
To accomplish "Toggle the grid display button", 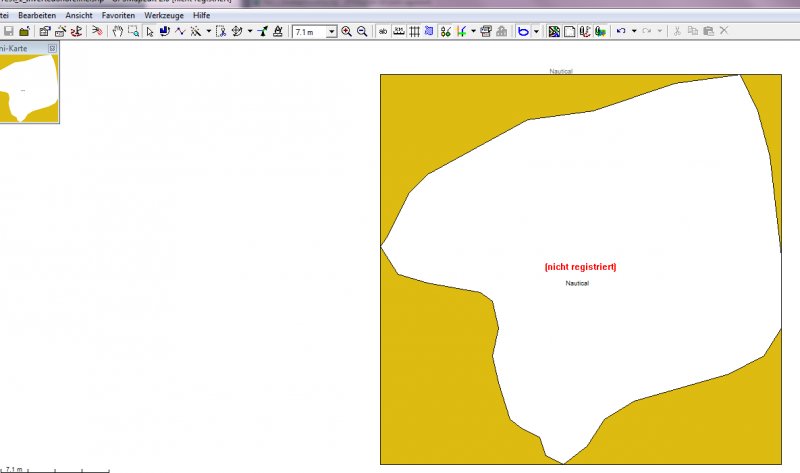I will [414, 32].
